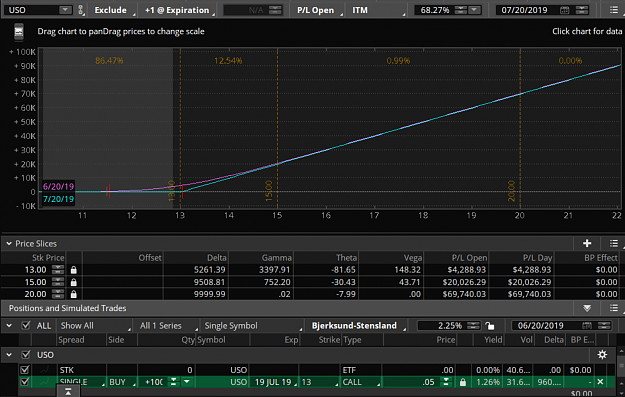Screen dimensions: 625x397
Task: Toggle the unlock icon beside 2.25%
Action: tap(490, 326)
